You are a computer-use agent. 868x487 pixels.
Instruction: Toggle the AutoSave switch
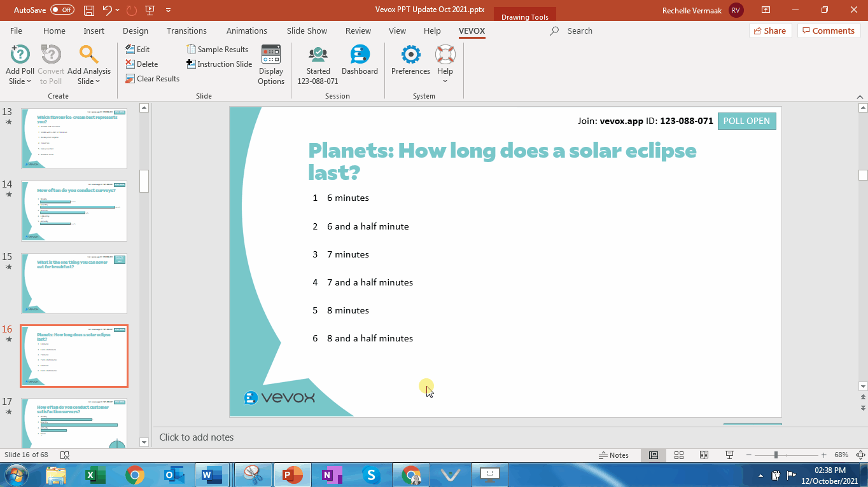(62, 10)
